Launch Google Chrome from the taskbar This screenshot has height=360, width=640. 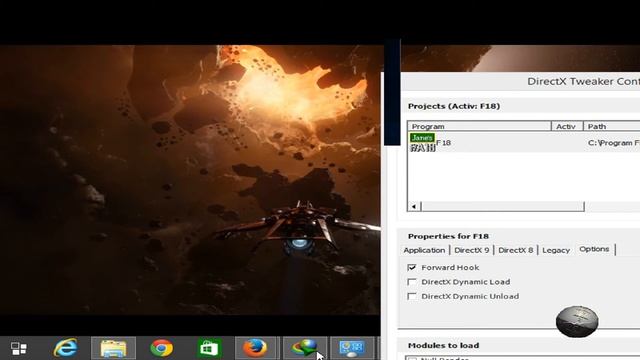click(x=162, y=348)
